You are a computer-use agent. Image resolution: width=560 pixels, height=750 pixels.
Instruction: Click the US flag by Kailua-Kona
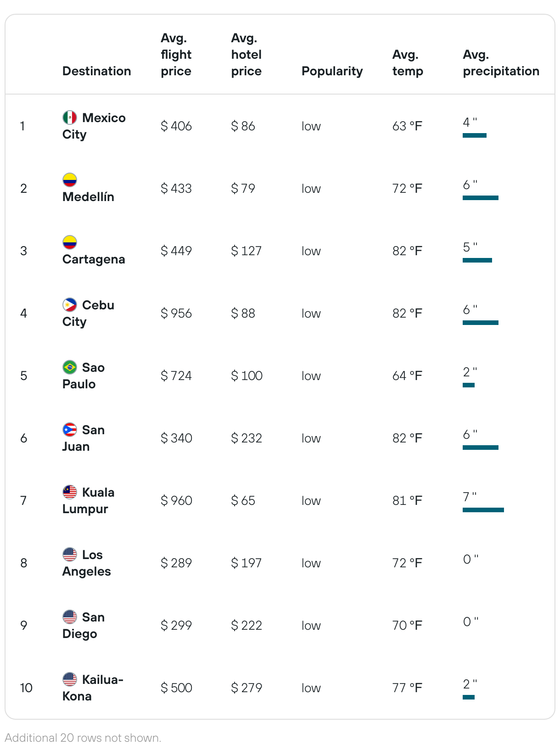[69, 679]
